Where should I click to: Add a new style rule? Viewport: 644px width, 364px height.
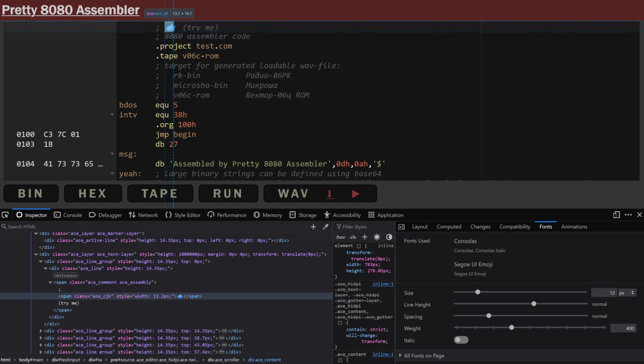pyautogui.click(x=365, y=237)
